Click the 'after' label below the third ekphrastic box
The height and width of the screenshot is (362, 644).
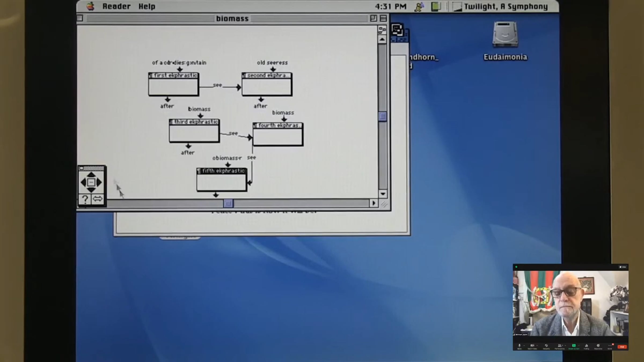point(188,153)
